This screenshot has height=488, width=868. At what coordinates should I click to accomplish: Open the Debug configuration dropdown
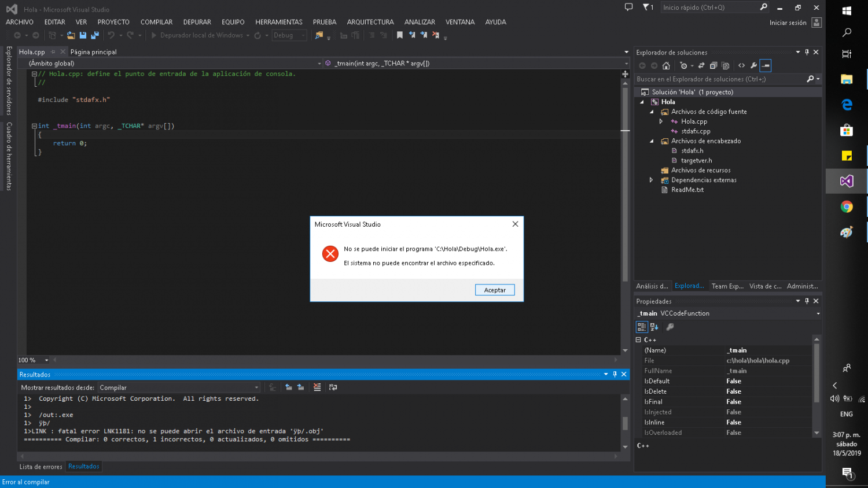289,35
